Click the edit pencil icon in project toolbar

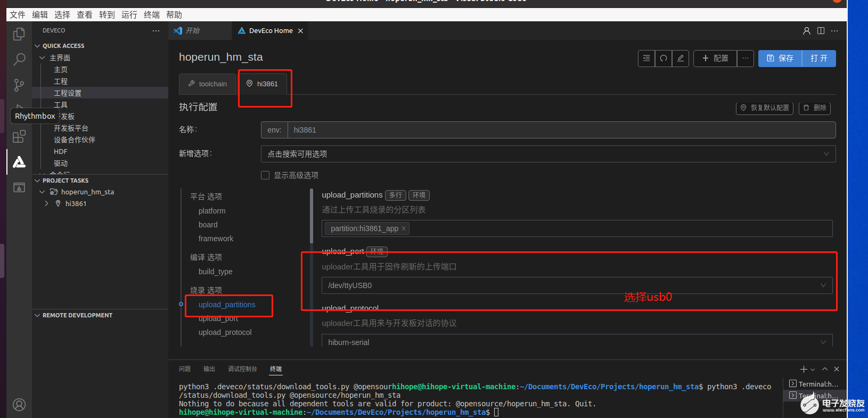click(681, 59)
